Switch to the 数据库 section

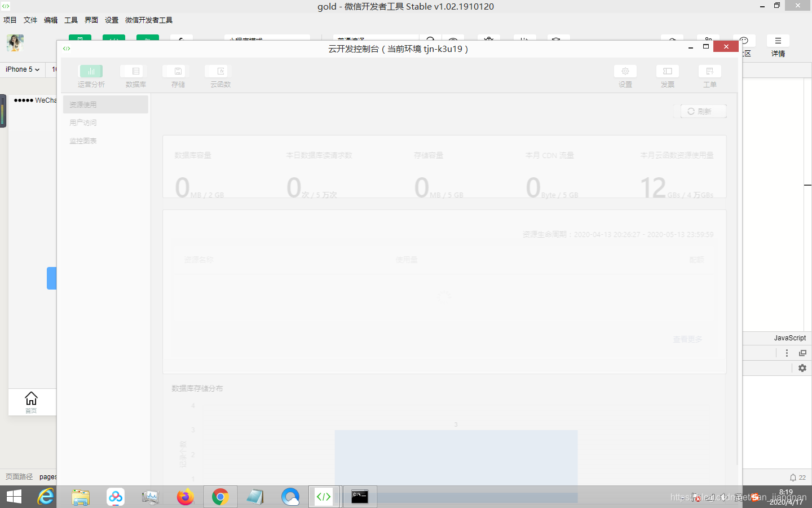(x=136, y=76)
